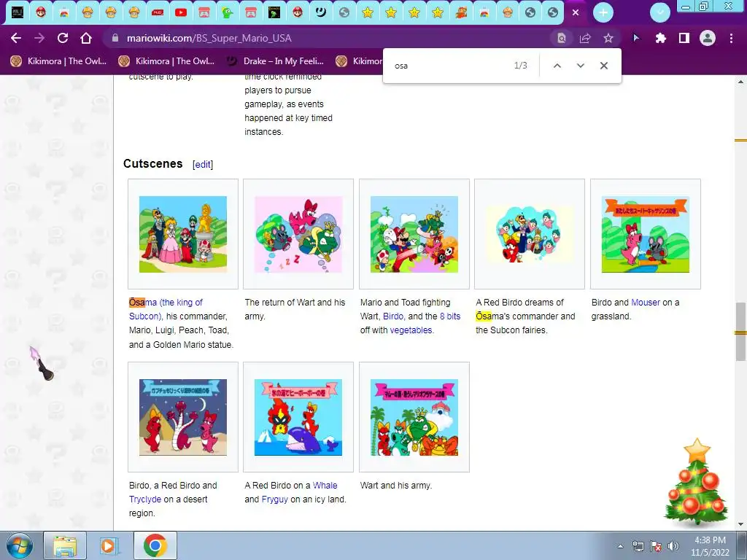This screenshot has height=560, width=747.
Task: Share this page using the share icon
Action: [584, 38]
